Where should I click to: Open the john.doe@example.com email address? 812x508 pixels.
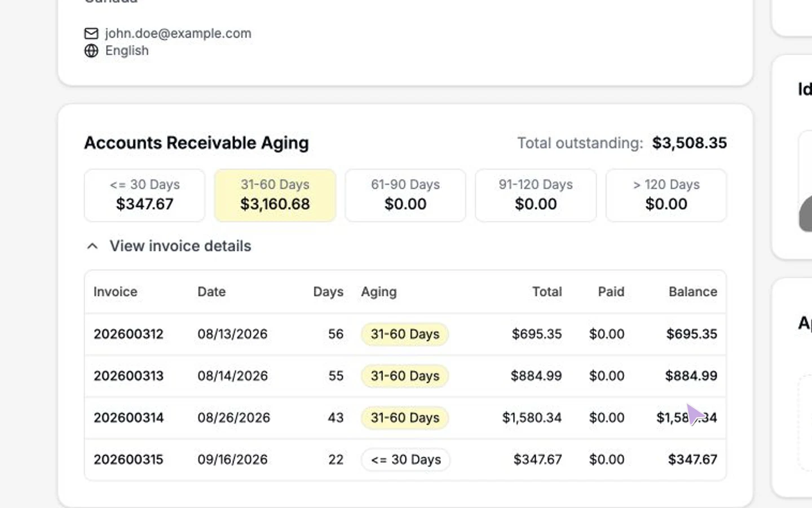point(178,33)
